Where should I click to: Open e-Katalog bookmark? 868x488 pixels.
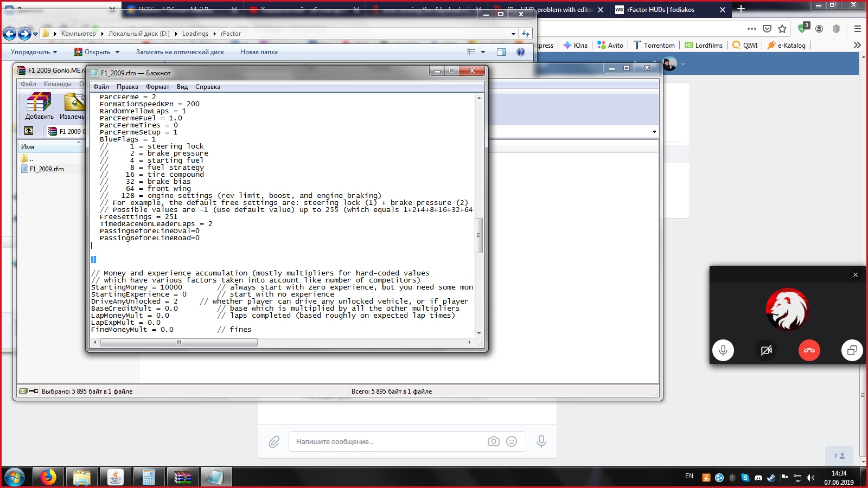pos(786,46)
